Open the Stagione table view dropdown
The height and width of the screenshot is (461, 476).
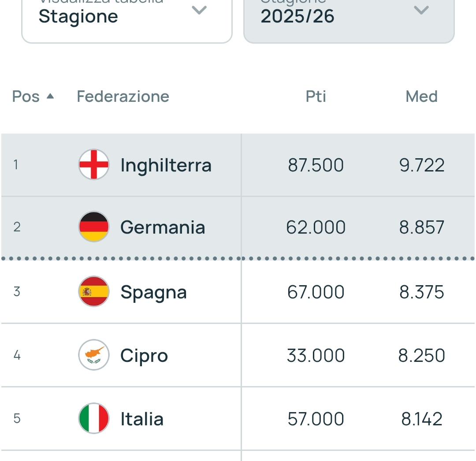[x=127, y=18]
